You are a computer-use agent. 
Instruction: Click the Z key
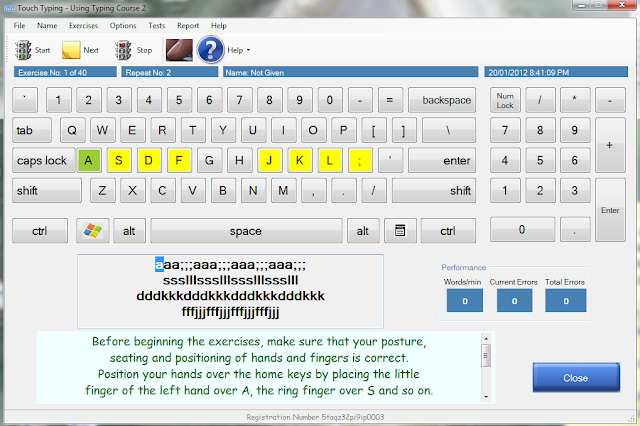pyautogui.click(x=102, y=191)
